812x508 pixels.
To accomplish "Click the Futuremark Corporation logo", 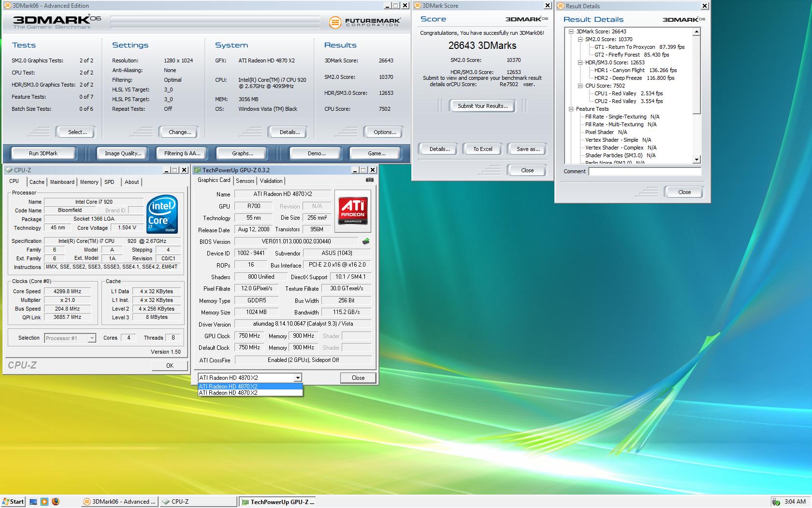I will (365, 22).
